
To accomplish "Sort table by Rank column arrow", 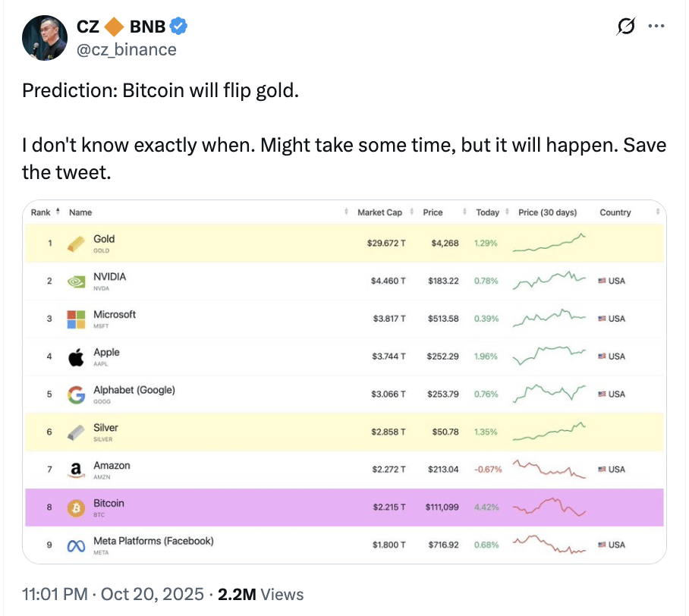I will (57, 212).
